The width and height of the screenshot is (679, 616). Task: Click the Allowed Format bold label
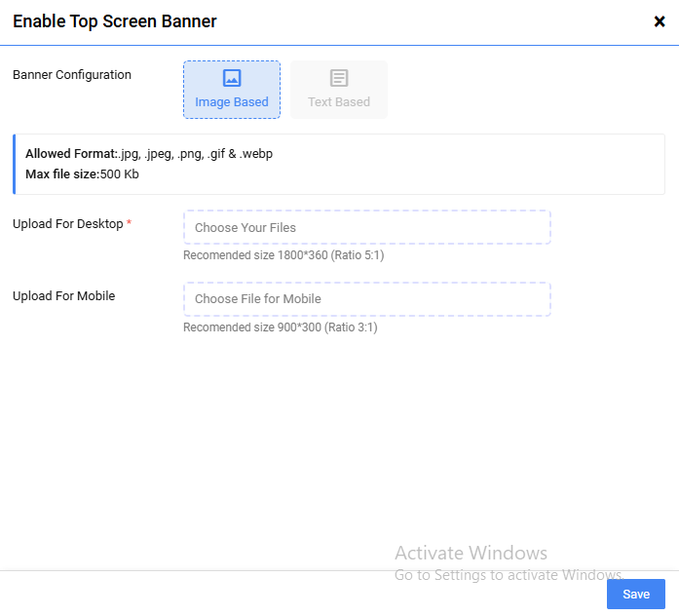tap(71, 154)
